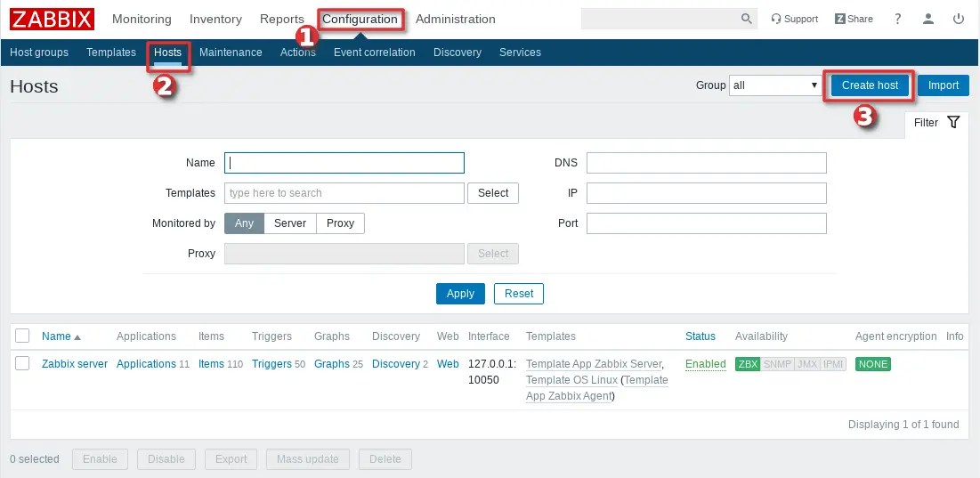Open the Monitoring menu
Image resolution: width=980 pixels, height=478 pixels.
pos(142,20)
